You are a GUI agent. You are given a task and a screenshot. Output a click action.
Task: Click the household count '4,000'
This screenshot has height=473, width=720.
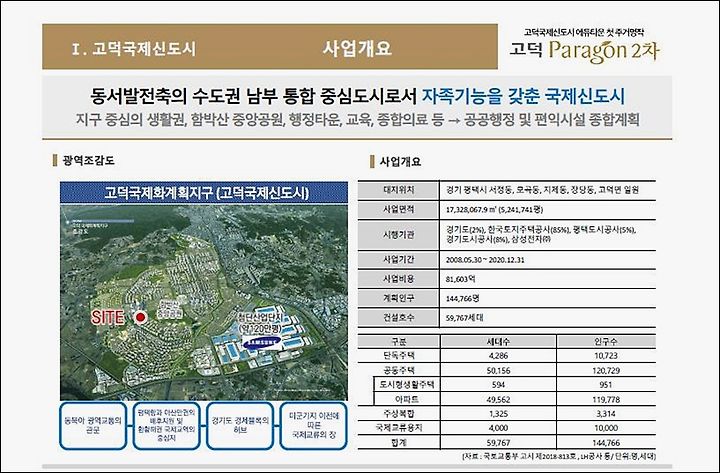click(498, 428)
